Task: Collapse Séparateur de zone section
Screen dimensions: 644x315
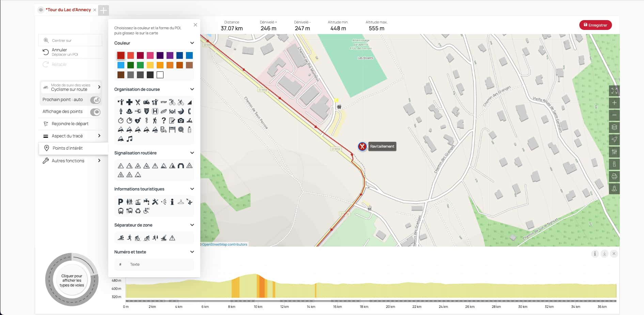Action: [x=192, y=225]
